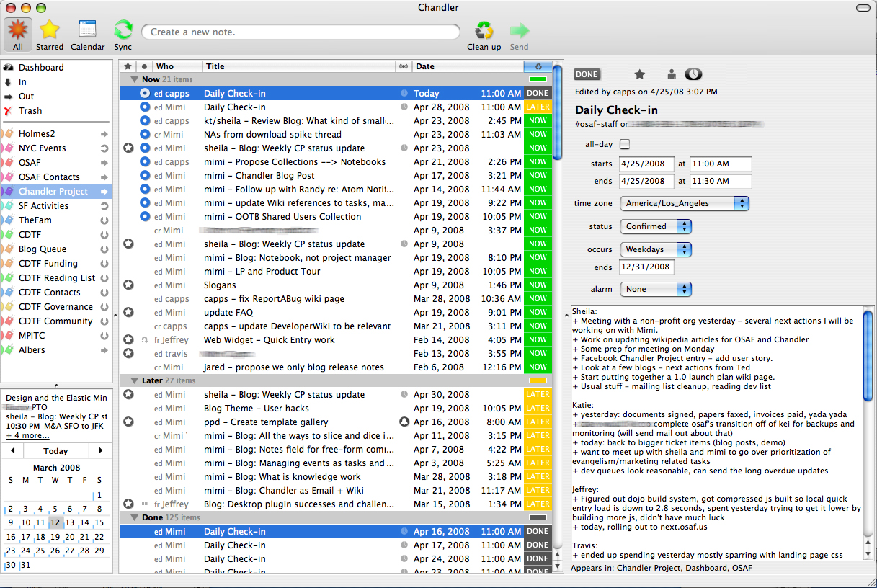Click alarm icon on ppd template gallery row
The width and height of the screenshot is (877, 588).
click(x=404, y=422)
